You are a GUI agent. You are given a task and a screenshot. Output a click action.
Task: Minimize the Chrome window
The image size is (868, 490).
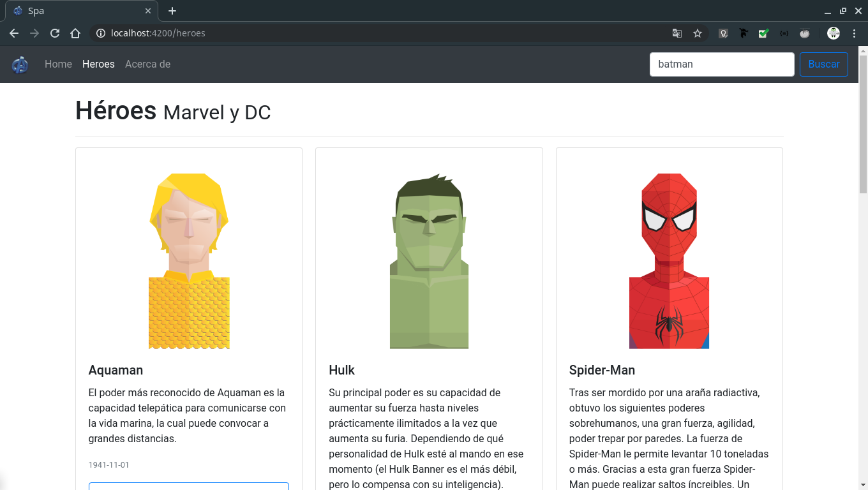(x=828, y=11)
